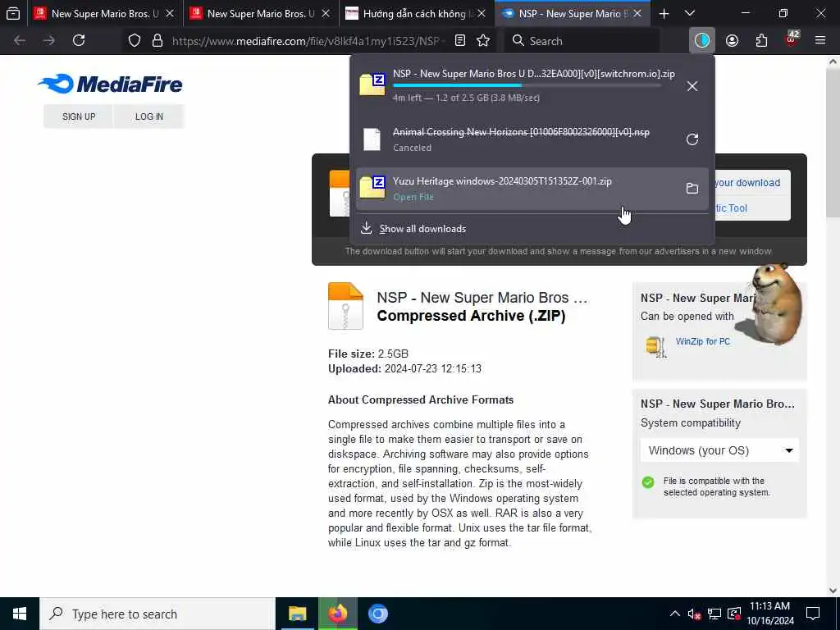Image resolution: width=840 pixels, height=630 pixels.
Task: Click the NSP Mario zip download entry
Action: click(x=532, y=86)
